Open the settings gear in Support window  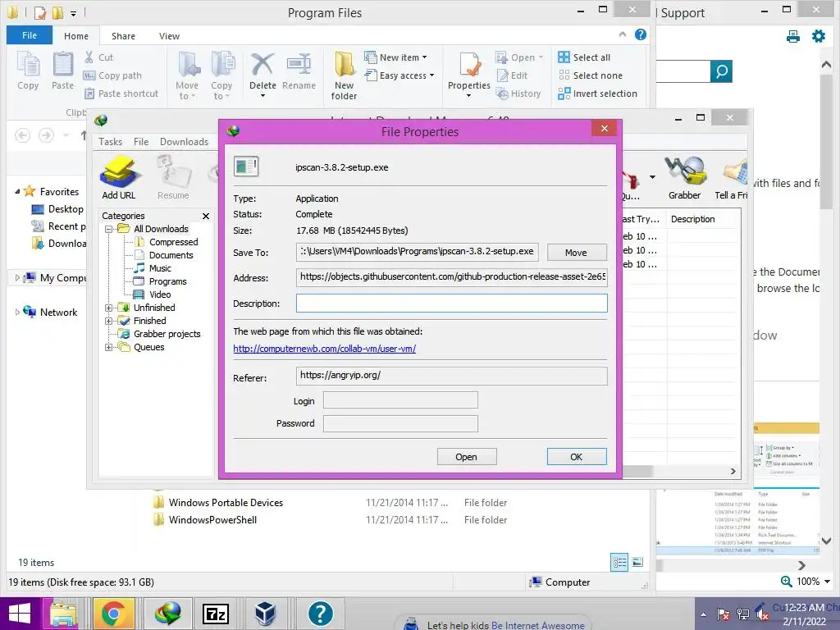coord(819,36)
